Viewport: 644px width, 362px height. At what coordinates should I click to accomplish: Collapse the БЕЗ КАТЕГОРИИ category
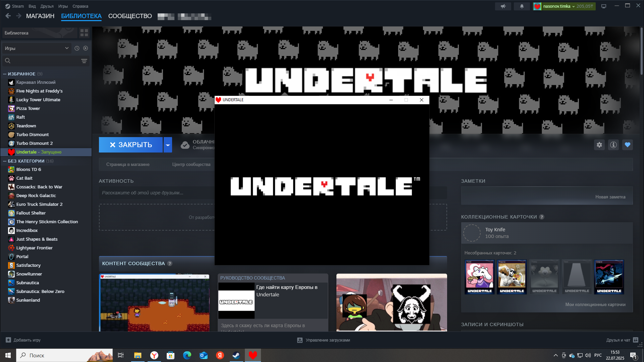pyautogui.click(x=5, y=161)
